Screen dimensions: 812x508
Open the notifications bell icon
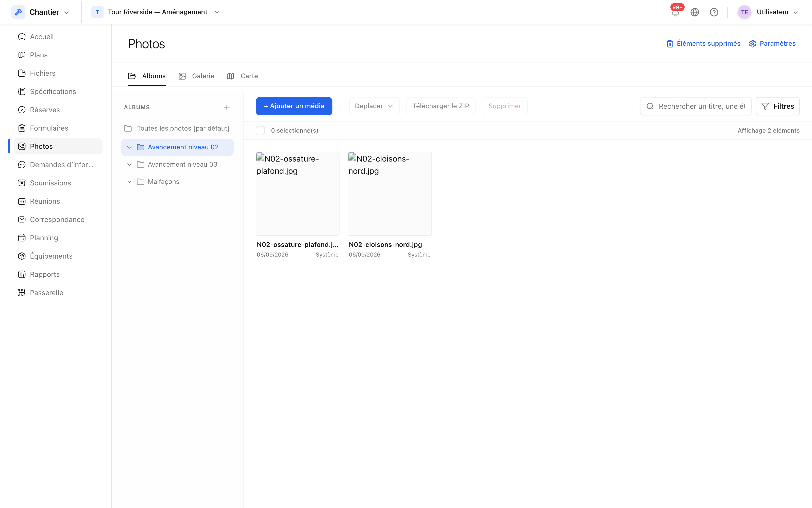675,12
